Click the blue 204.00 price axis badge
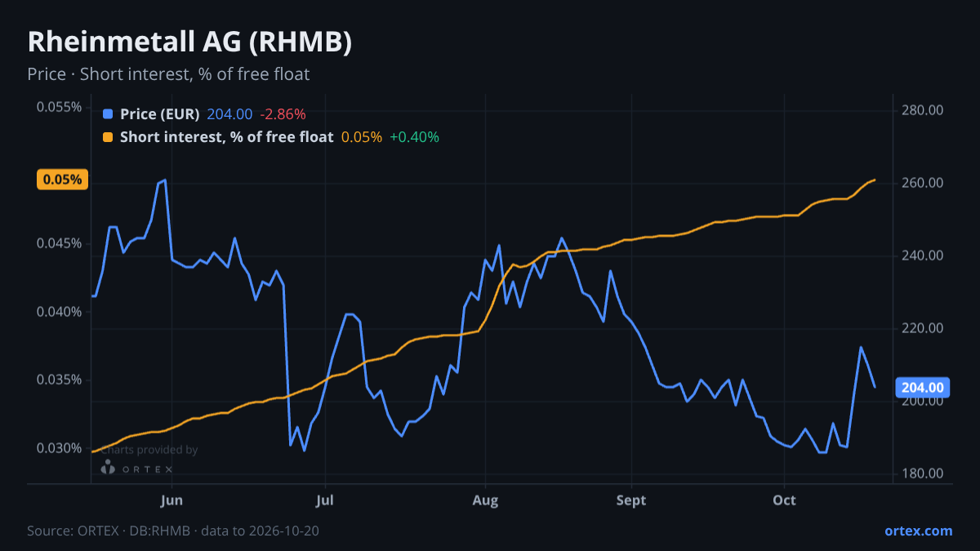 click(923, 387)
